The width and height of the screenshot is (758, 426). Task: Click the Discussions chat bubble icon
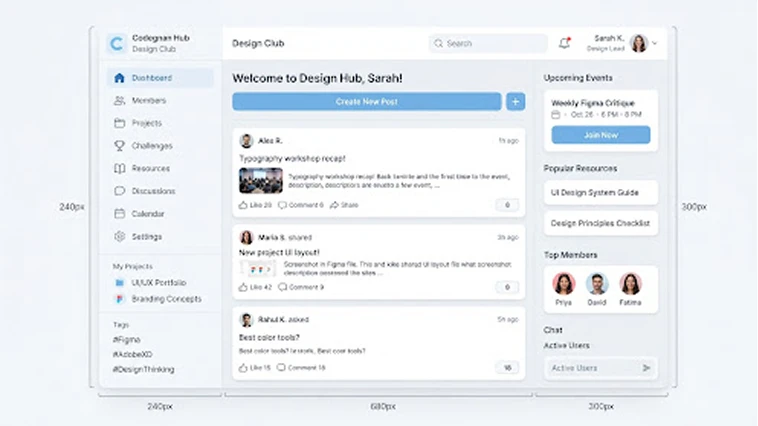pos(119,191)
